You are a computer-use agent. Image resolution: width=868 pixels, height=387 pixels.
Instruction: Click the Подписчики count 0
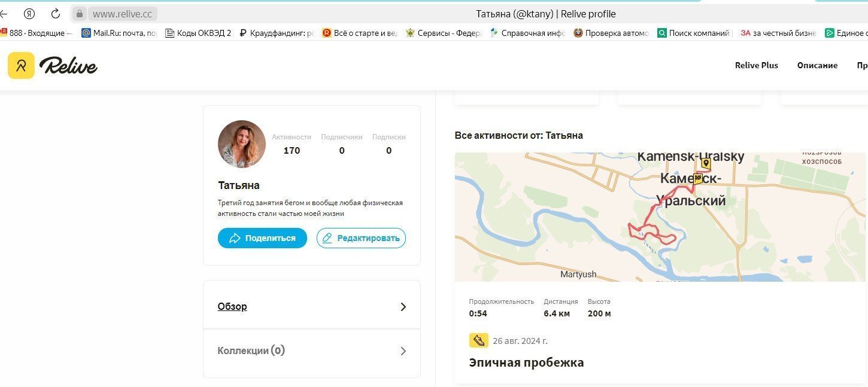click(342, 151)
